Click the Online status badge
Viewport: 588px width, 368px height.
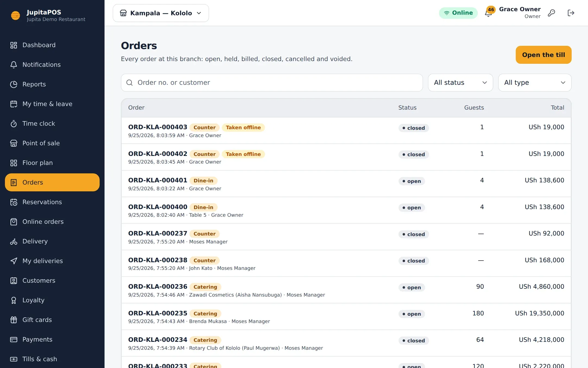(458, 13)
